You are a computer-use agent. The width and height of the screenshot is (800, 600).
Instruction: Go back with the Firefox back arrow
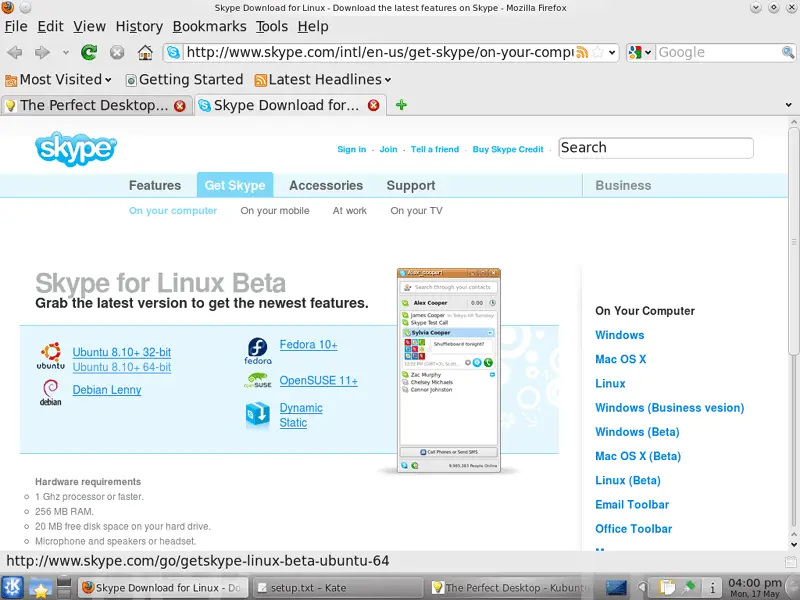pos(15,52)
